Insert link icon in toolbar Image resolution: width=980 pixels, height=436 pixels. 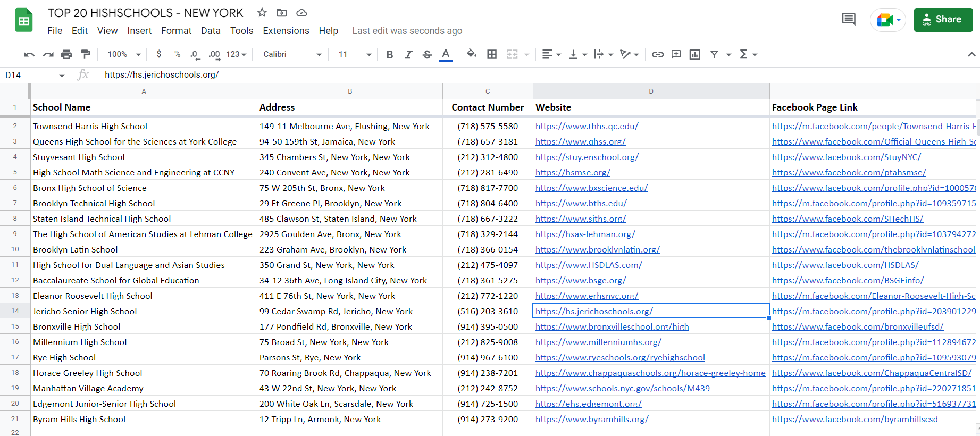tap(658, 54)
